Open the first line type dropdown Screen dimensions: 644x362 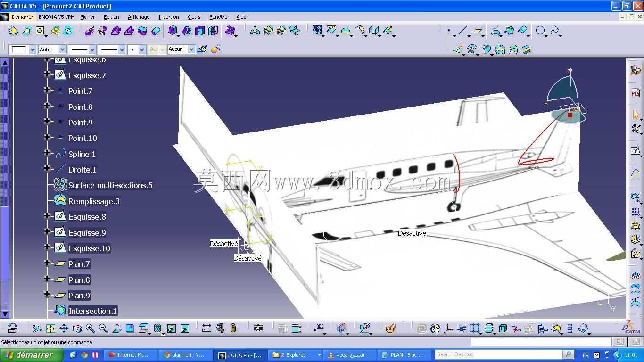point(92,49)
